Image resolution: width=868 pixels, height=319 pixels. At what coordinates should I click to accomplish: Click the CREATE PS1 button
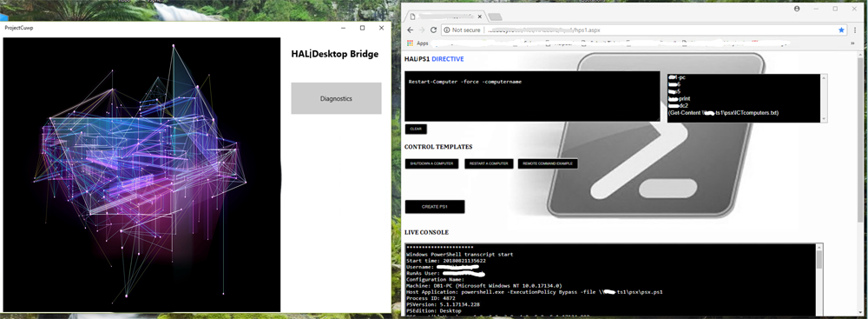click(x=435, y=206)
